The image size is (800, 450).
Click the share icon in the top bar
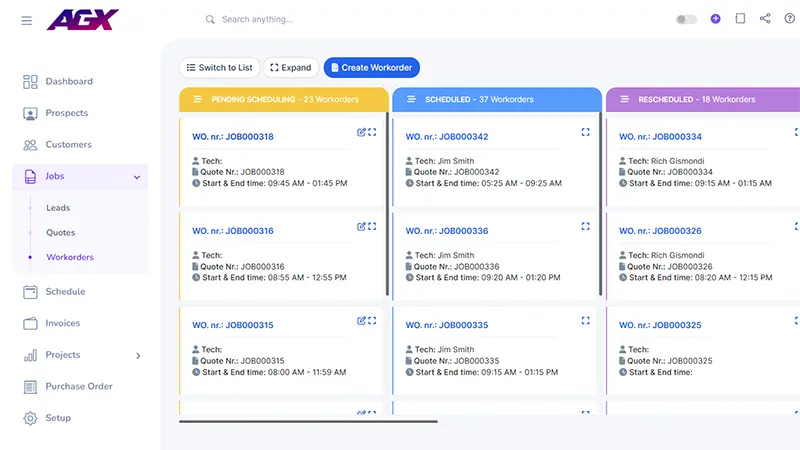[766, 19]
